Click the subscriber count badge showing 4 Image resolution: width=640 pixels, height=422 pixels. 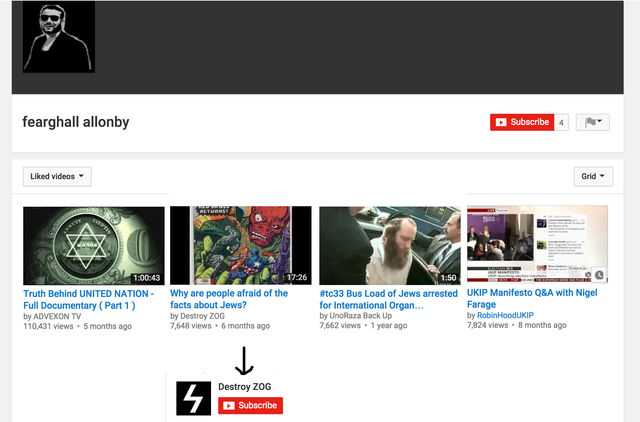pos(561,122)
